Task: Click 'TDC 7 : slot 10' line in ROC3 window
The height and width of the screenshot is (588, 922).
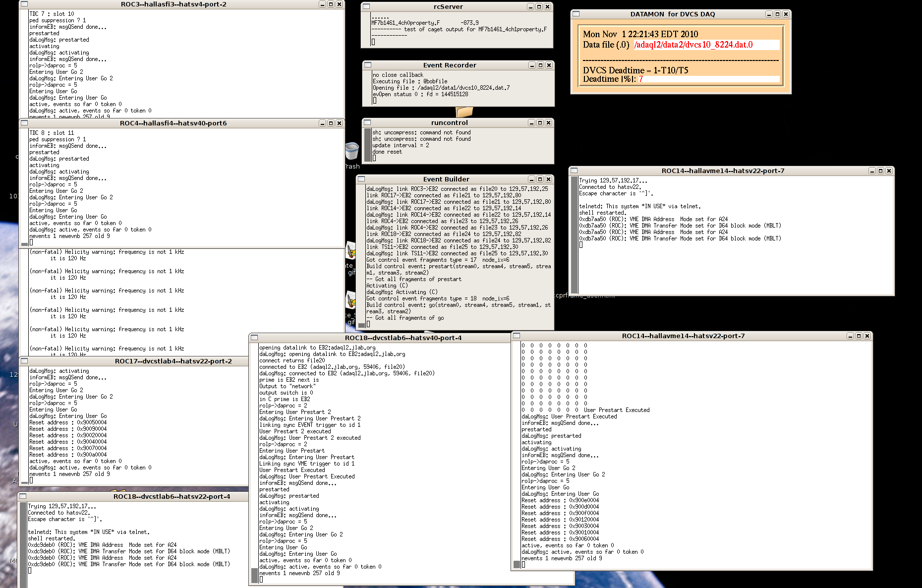Action: [52, 14]
